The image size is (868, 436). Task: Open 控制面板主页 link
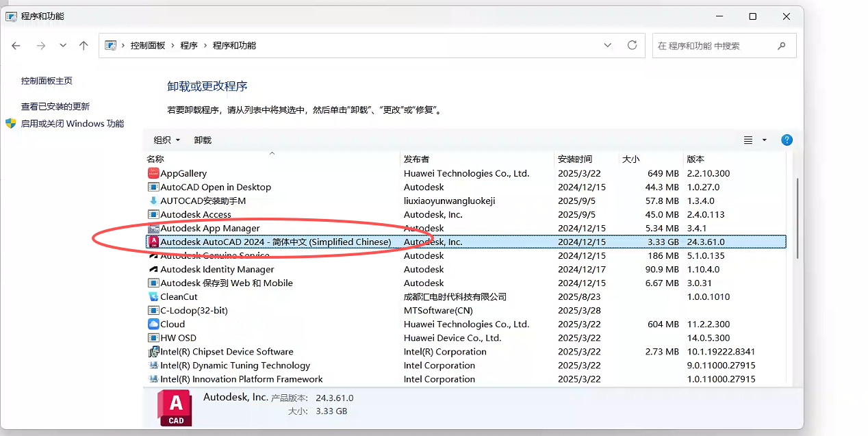coord(47,81)
